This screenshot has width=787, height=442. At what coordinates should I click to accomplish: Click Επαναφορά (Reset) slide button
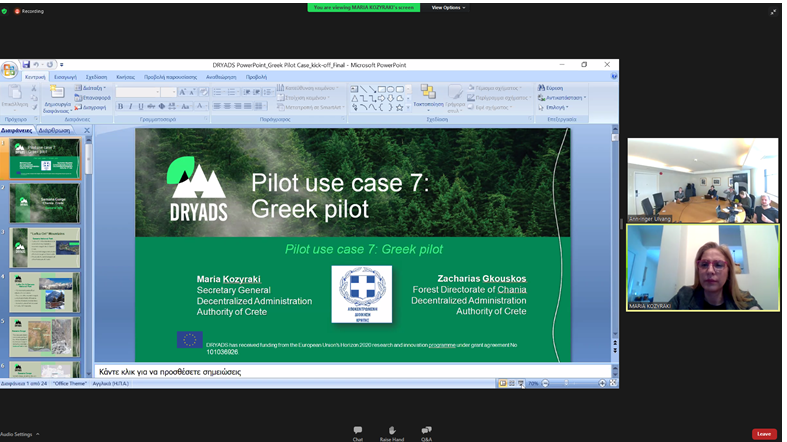tap(92, 97)
